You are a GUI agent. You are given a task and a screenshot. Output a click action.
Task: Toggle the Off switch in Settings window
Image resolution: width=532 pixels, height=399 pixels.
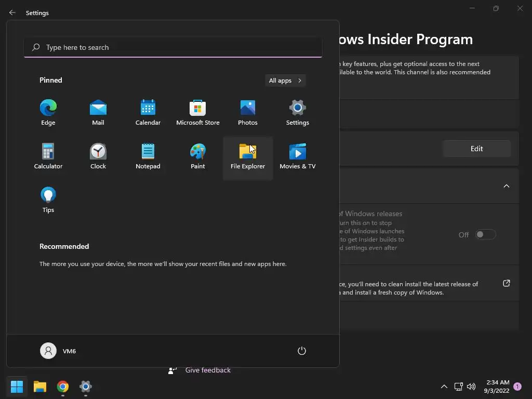486,234
